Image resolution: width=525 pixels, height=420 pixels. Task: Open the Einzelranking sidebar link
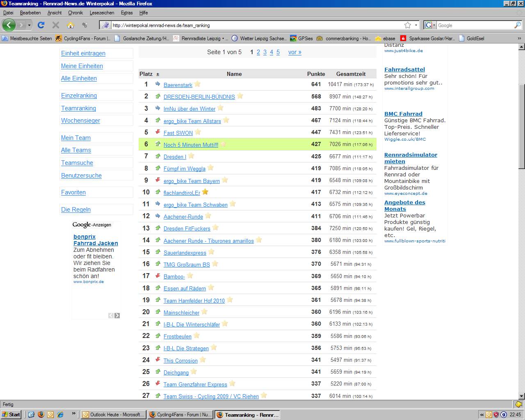[x=79, y=96]
